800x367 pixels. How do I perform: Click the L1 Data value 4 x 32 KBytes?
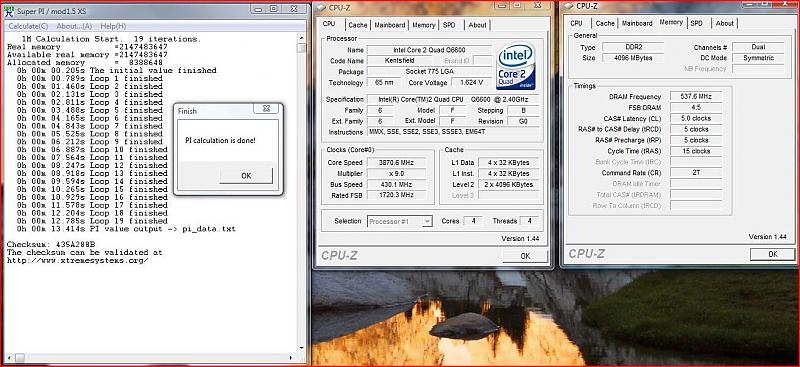click(x=509, y=163)
